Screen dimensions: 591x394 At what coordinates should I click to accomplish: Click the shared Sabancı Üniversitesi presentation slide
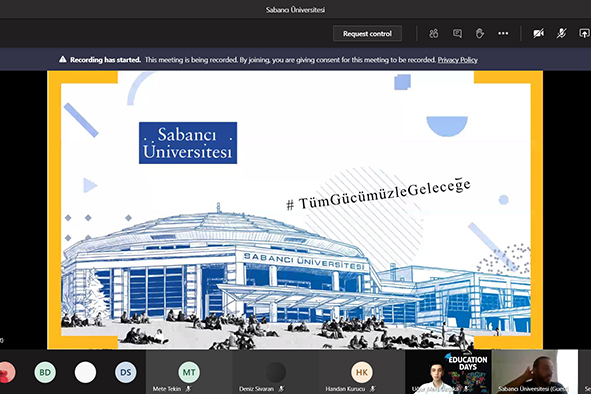(x=295, y=210)
